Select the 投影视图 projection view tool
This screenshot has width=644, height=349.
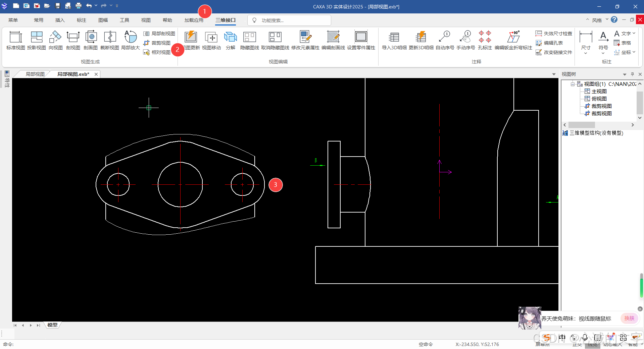click(x=37, y=40)
